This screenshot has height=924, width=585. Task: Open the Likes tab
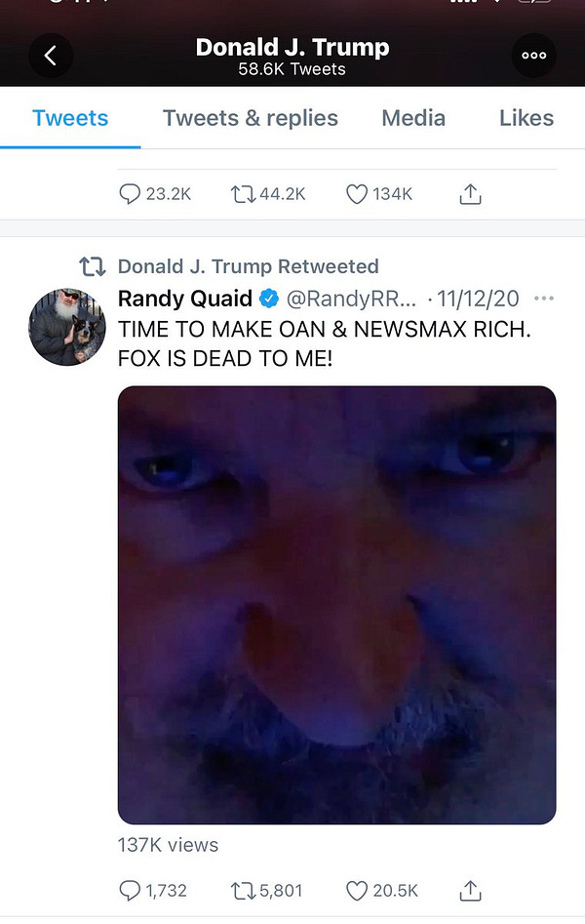click(526, 118)
